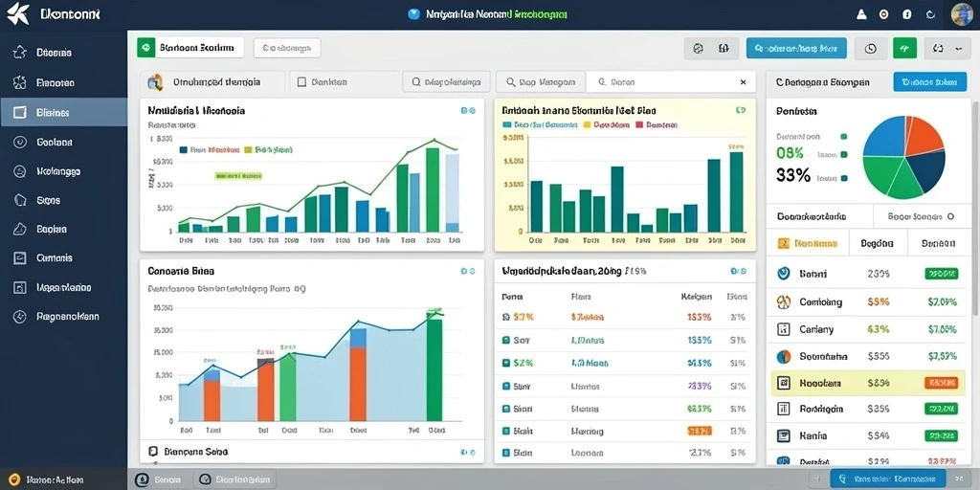
Task: Click the orange badge in middle table
Action: pos(700,431)
